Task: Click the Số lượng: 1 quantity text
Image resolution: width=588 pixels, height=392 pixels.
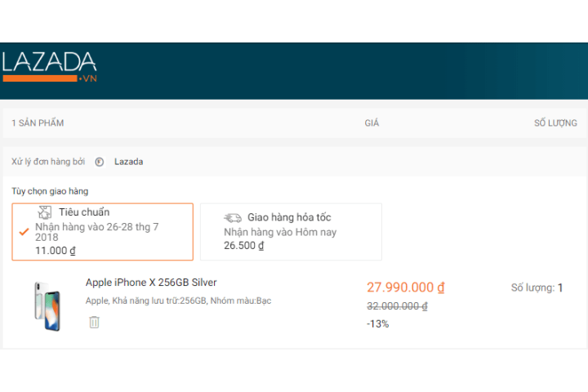Action: [x=537, y=287]
